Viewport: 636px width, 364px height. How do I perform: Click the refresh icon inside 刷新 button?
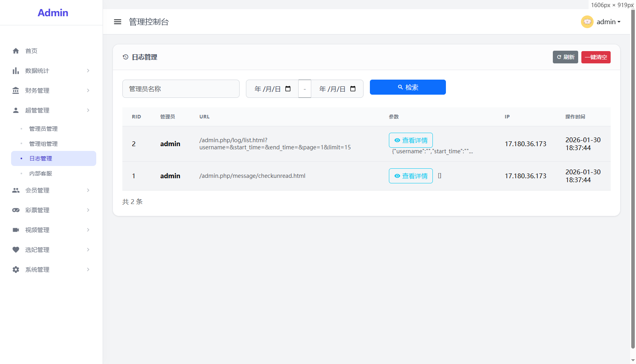[x=559, y=57]
